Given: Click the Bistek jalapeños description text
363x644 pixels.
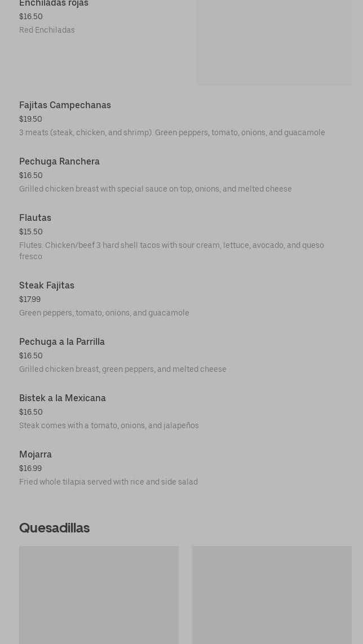Looking at the screenshot, I should point(109,426).
